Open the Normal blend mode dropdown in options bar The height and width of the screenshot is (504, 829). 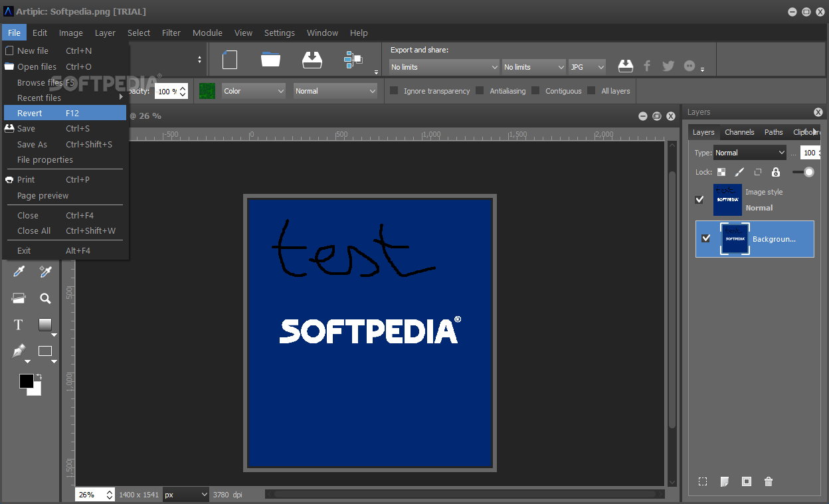point(335,91)
